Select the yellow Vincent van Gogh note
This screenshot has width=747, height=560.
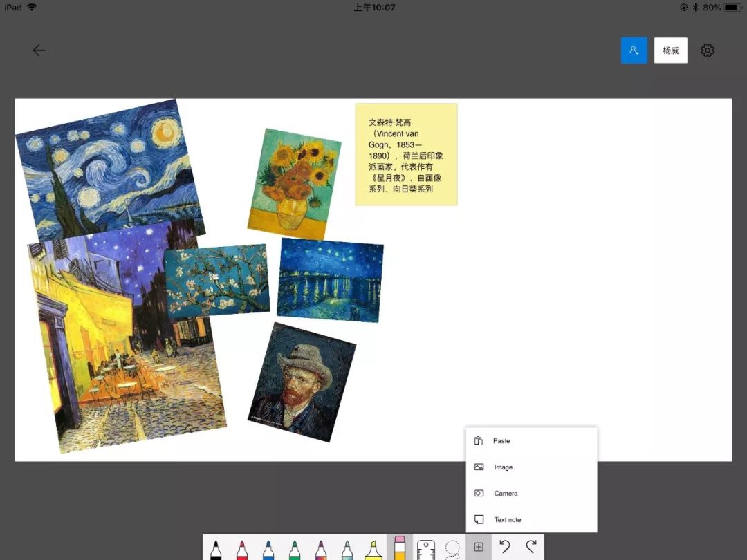click(407, 155)
